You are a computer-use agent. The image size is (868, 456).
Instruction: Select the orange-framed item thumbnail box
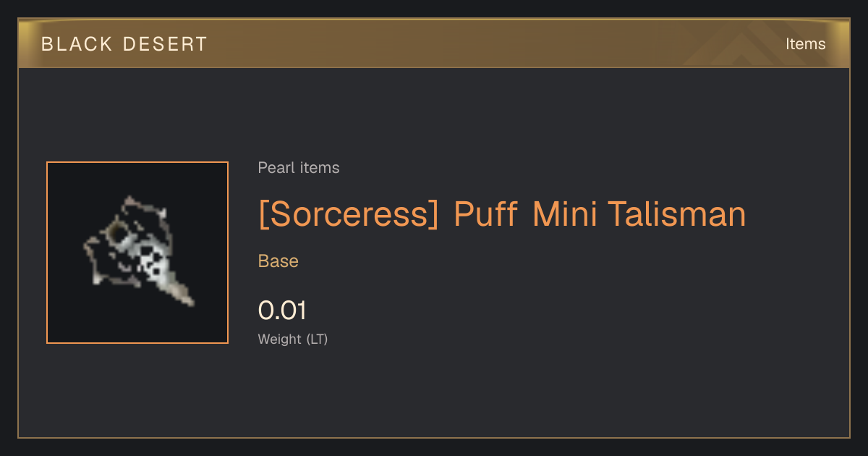click(137, 253)
